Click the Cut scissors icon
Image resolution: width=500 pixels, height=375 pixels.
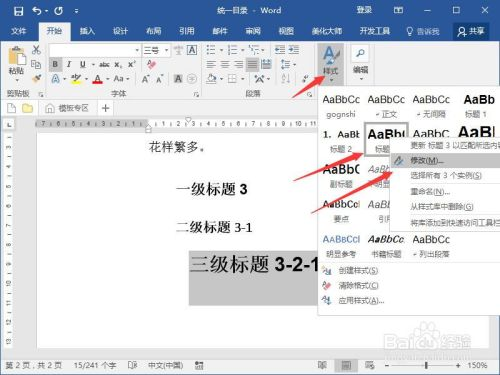click(36, 50)
